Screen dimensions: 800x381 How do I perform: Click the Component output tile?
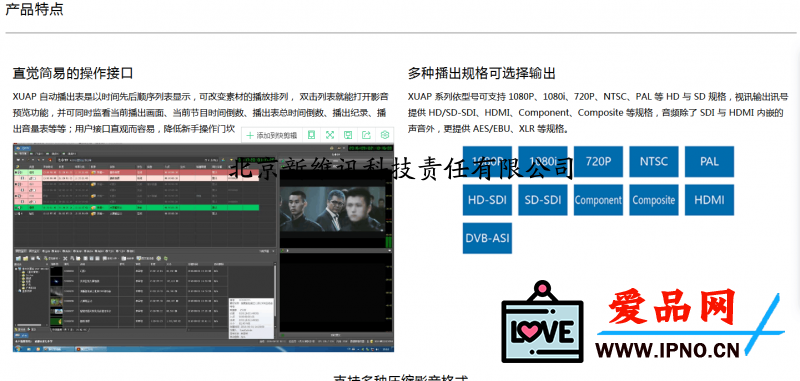[598, 200]
